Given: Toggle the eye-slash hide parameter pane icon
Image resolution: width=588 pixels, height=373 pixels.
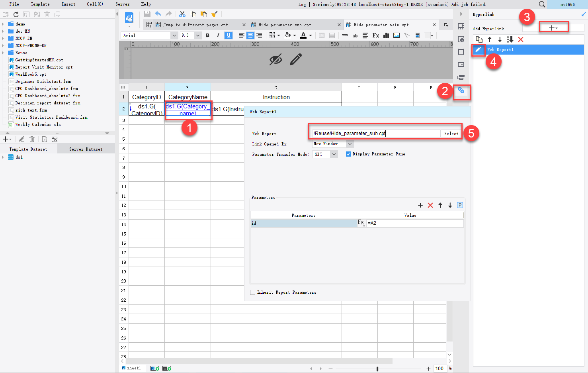Looking at the screenshot, I should coord(275,60).
